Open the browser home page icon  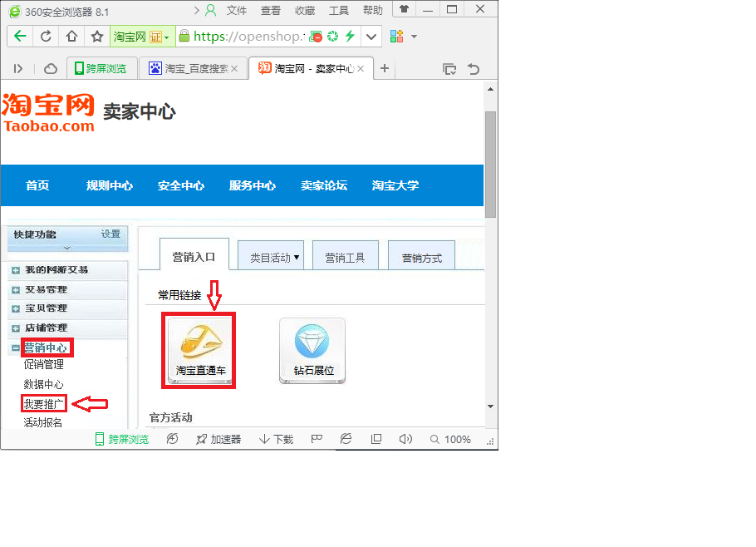click(x=71, y=37)
